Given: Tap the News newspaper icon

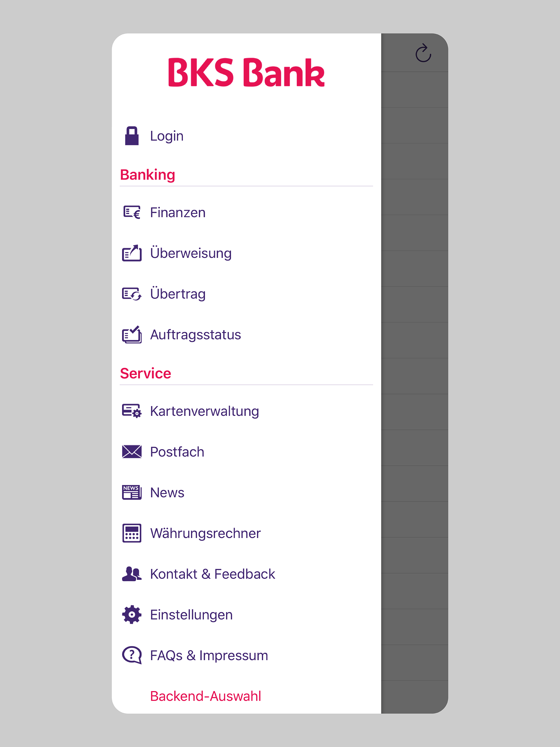Looking at the screenshot, I should (x=132, y=492).
